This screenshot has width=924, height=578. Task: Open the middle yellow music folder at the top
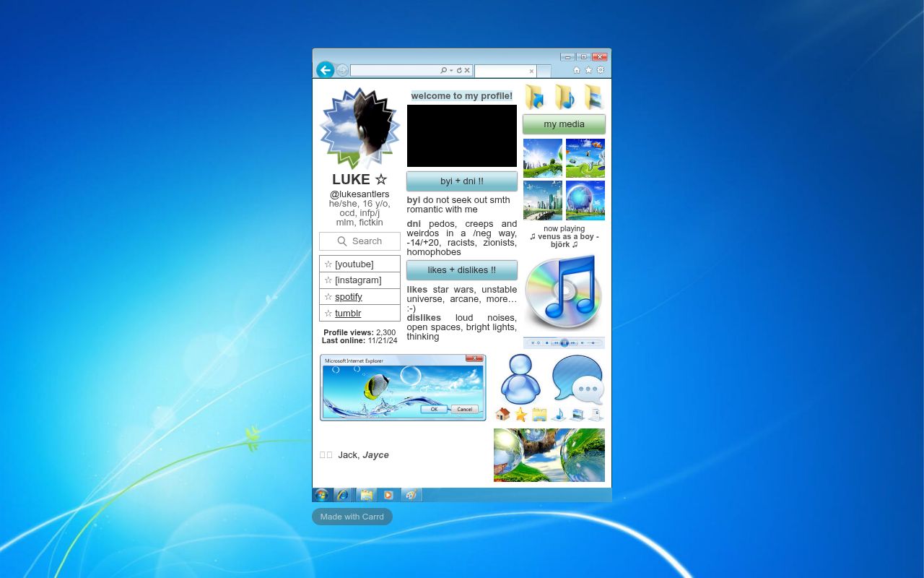[564, 96]
